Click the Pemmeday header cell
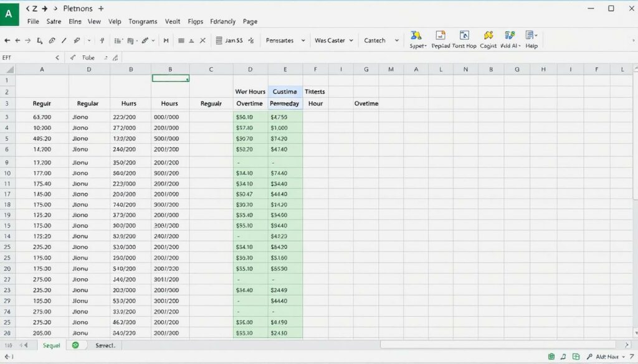This screenshot has width=638, height=364. point(285,103)
